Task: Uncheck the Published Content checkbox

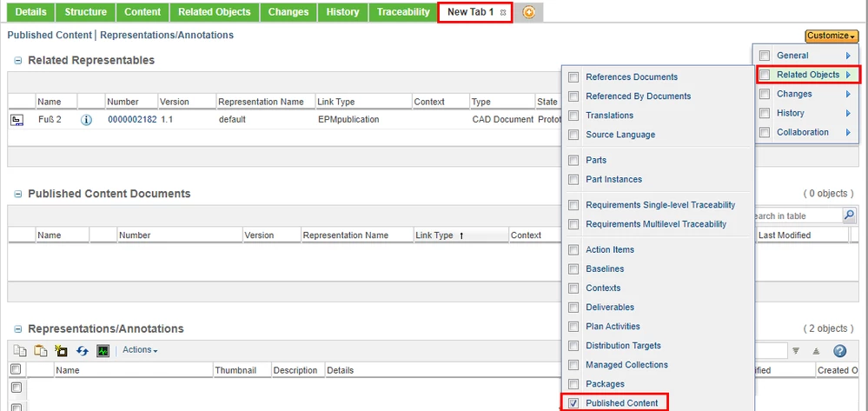Action: 574,402
